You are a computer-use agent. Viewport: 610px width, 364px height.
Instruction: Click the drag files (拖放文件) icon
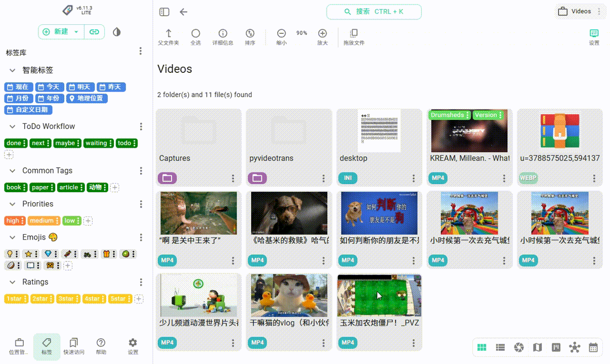pos(354,37)
